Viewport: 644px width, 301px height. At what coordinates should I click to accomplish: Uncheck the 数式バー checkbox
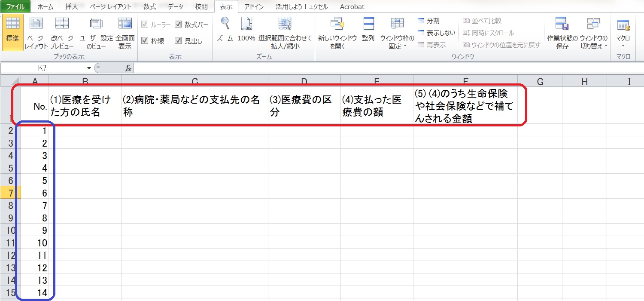(179, 25)
